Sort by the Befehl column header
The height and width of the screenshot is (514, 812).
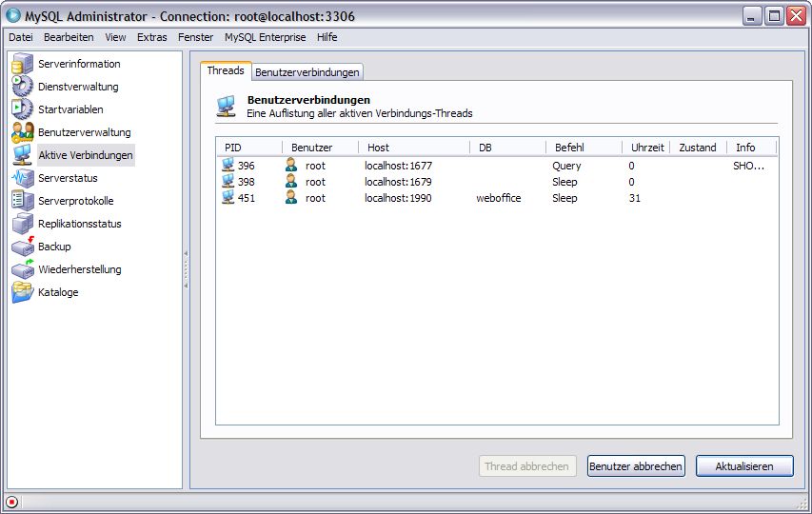[584, 148]
